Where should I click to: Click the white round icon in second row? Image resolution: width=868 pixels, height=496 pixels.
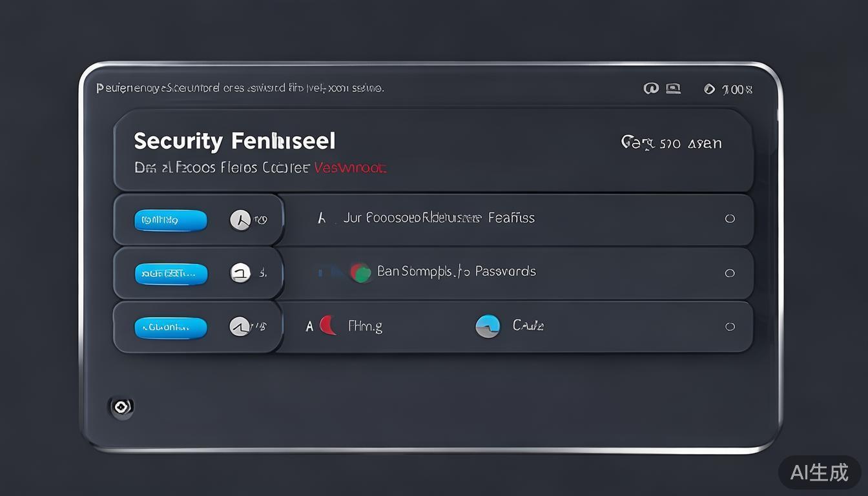click(x=240, y=273)
